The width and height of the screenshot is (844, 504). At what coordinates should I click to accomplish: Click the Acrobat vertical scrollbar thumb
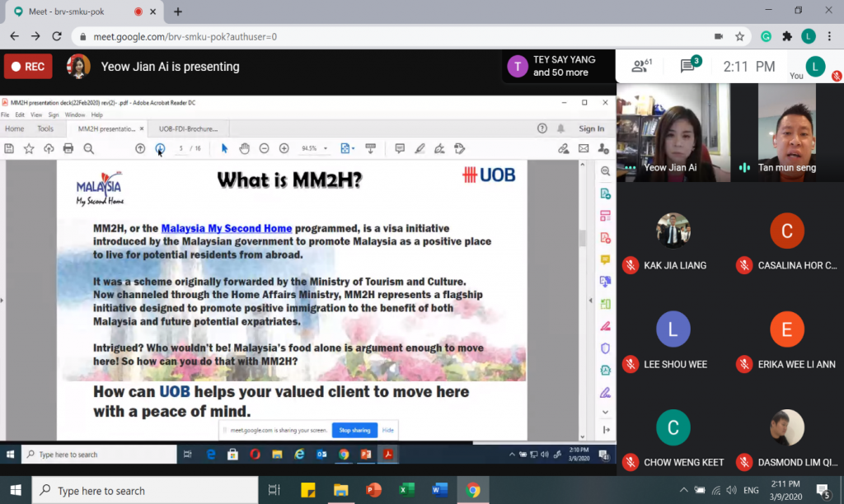pos(582,237)
